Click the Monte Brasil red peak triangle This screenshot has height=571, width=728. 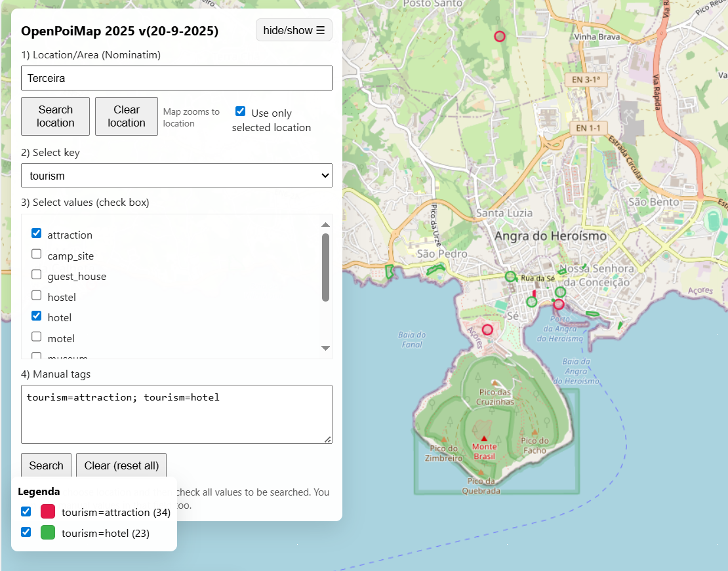click(484, 439)
